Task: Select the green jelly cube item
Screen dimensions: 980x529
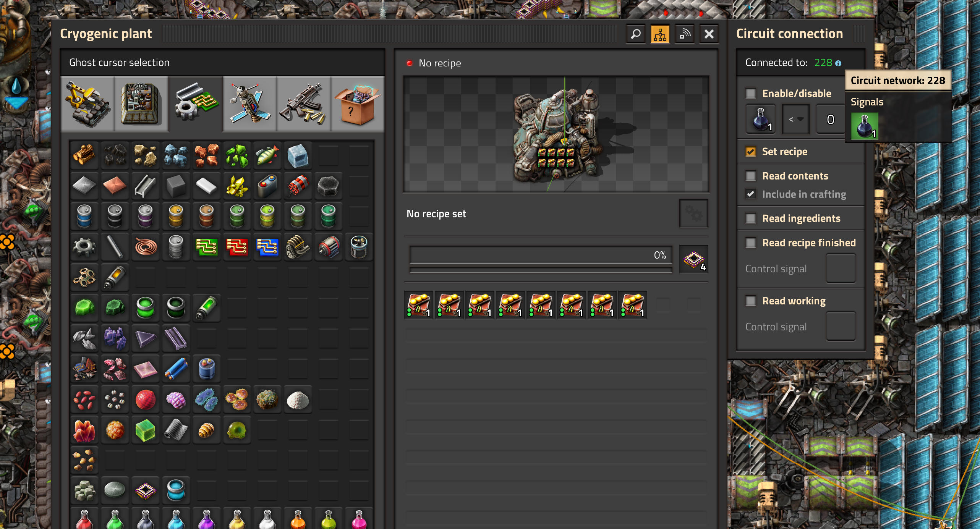Action: click(146, 430)
